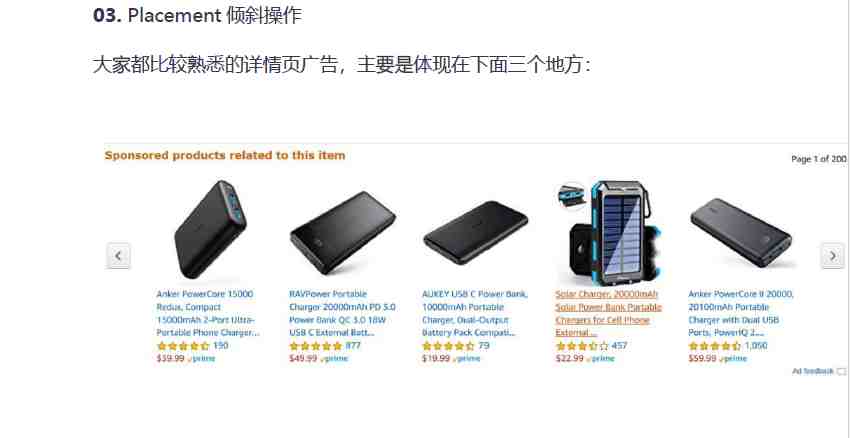Click the $19.99 price of the AUKEY power bank

tap(436, 358)
